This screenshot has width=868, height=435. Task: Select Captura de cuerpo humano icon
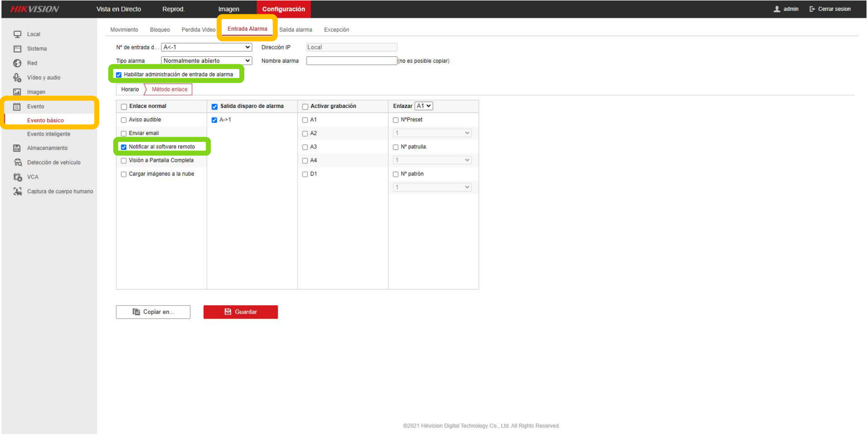(x=18, y=192)
